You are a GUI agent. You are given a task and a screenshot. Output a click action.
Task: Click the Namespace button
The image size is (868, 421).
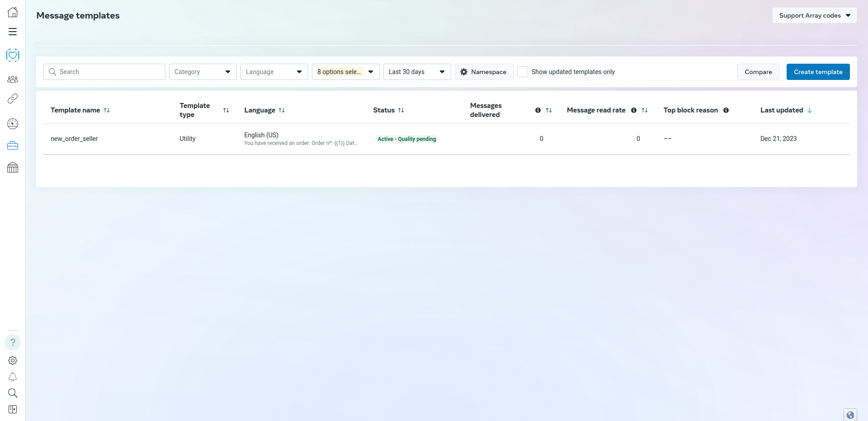coord(484,72)
